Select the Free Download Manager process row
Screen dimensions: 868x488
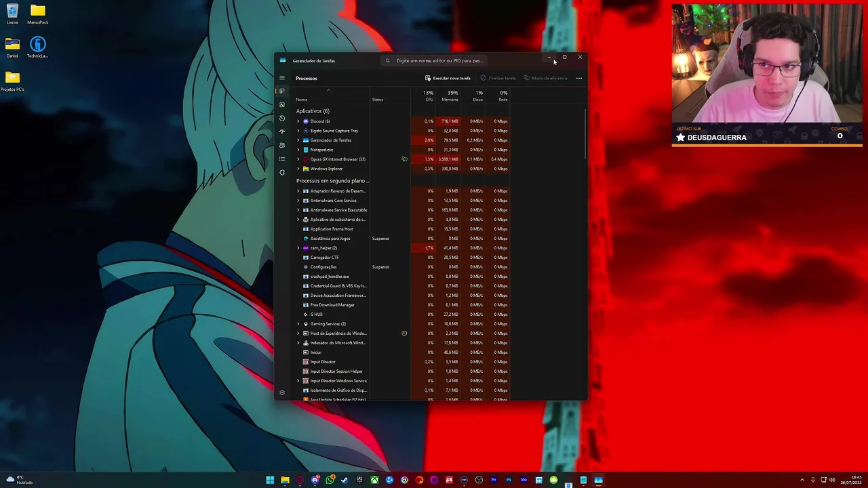pos(401,305)
